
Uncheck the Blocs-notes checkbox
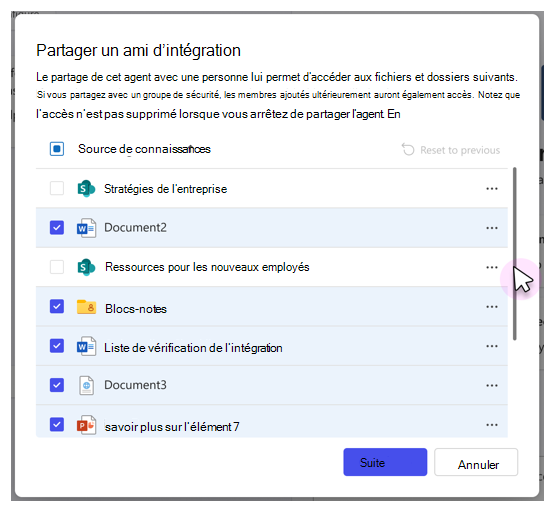pyautogui.click(x=57, y=306)
